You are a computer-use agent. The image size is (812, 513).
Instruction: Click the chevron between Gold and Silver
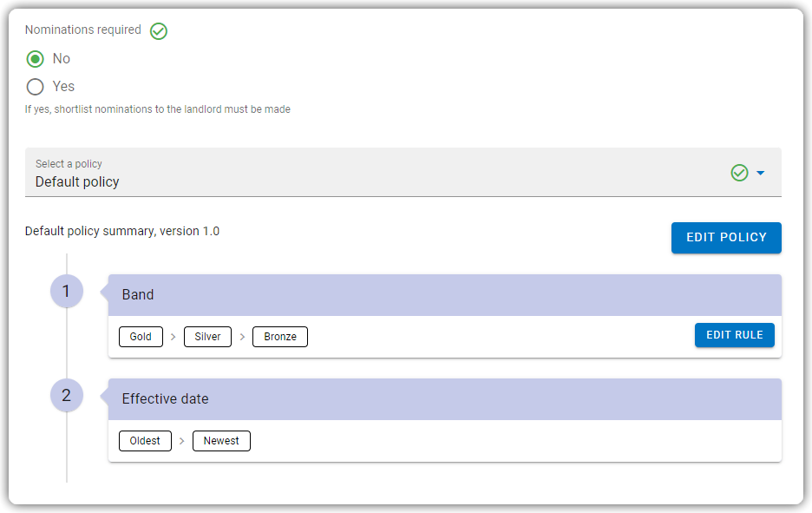coord(173,337)
